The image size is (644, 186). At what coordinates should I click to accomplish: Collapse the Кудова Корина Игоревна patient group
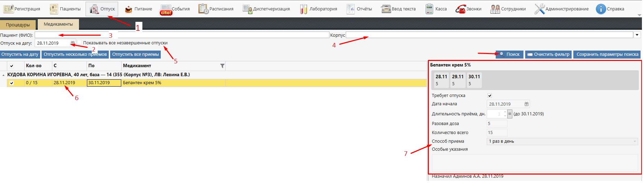(3, 75)
